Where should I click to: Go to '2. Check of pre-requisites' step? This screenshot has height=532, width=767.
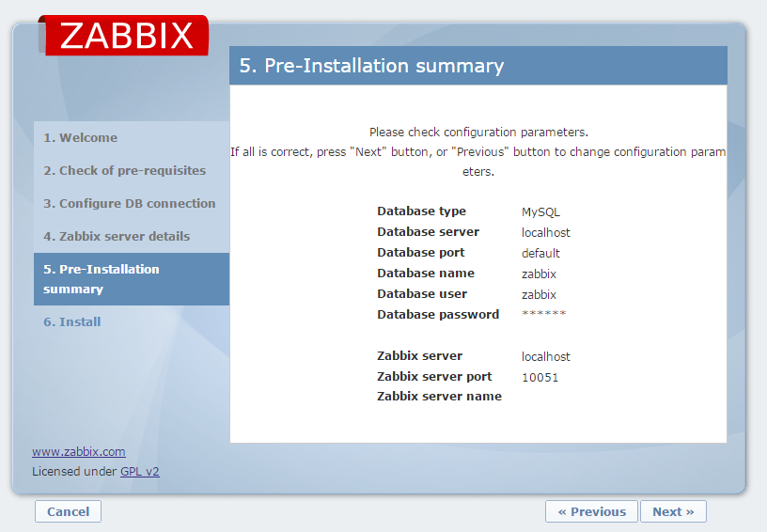125,171
